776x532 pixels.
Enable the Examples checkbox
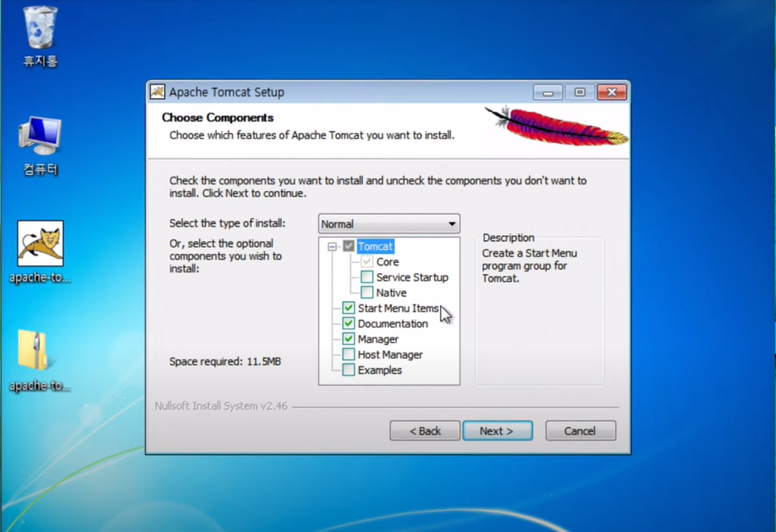(x=349, y=370)
